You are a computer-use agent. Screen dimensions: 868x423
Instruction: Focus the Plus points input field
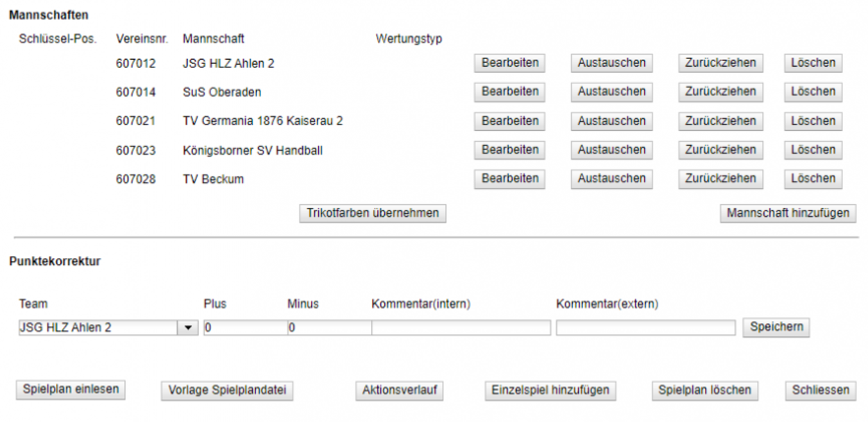[x=245, y=328]
